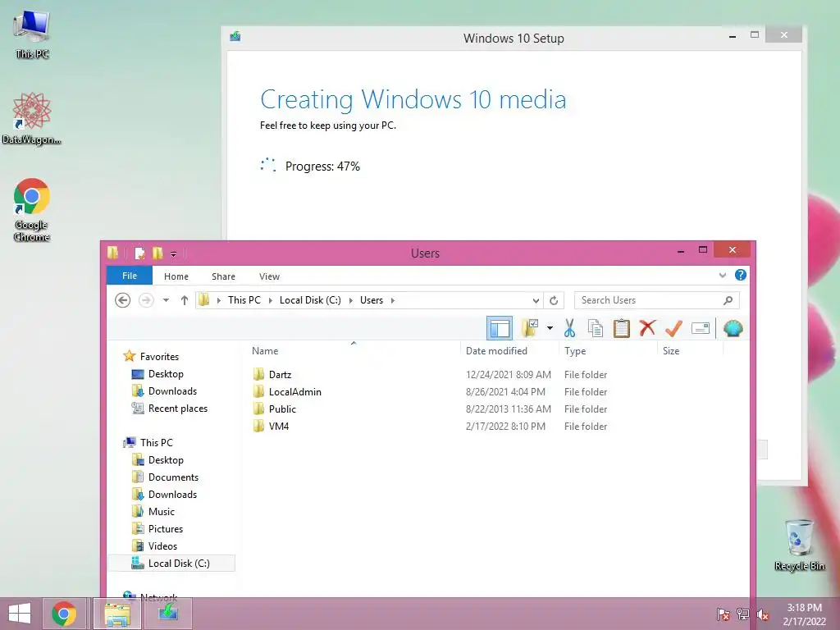Select the Public folder
The width and height of the screenshot is (840, 630).
[x=282, y=409]
